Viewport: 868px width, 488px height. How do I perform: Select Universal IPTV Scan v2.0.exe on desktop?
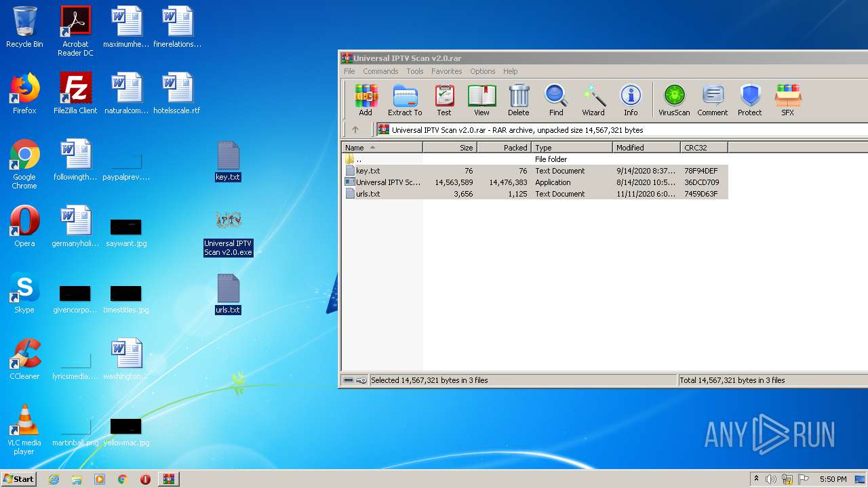[228, 233]
